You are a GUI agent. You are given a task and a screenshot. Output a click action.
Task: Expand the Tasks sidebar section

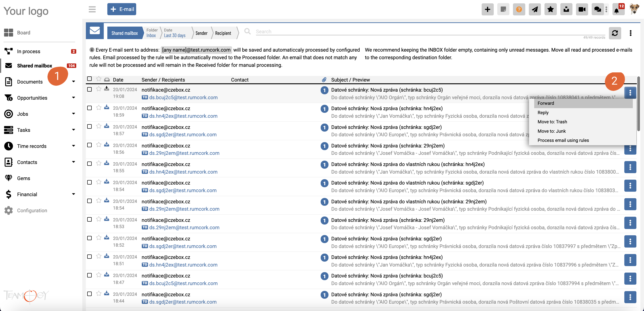pyautogui.click(x=74, y=130)
